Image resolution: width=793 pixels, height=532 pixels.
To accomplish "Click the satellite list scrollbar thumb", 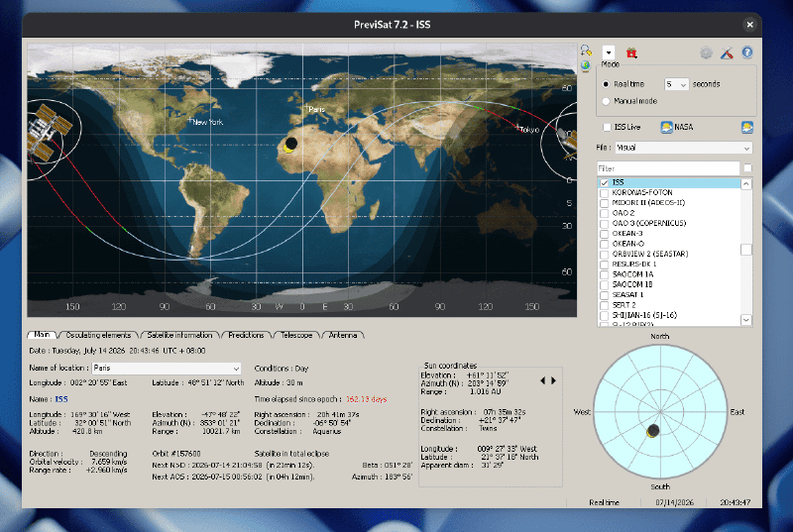I will click(x=746, y=250).
